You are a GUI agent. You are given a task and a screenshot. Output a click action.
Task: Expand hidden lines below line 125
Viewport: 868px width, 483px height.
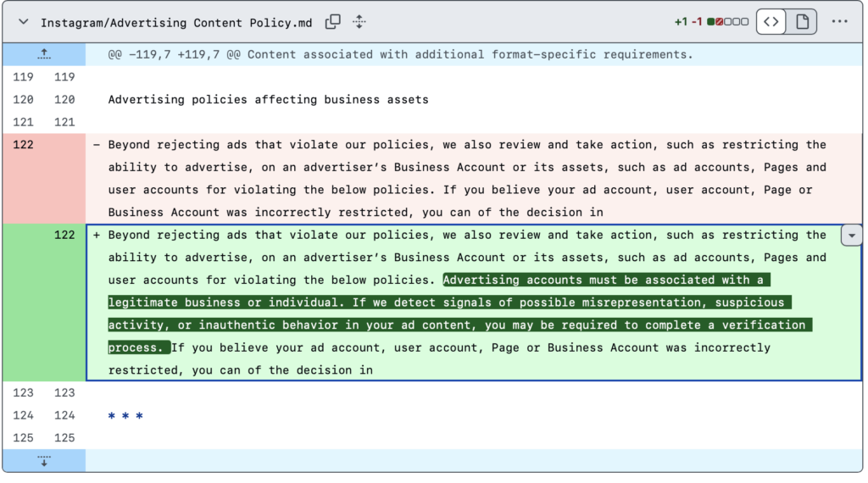pos(44,461)
